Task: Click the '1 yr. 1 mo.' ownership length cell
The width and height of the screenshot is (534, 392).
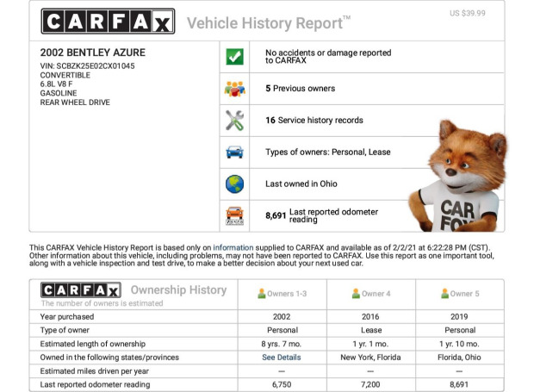Action: 370,344
